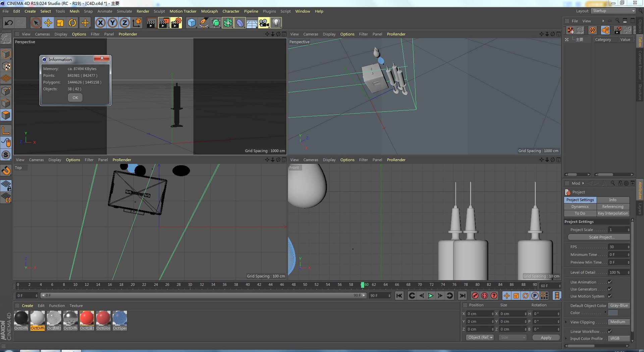Open the Deformer (Bend) object icon

click(240, 23)
